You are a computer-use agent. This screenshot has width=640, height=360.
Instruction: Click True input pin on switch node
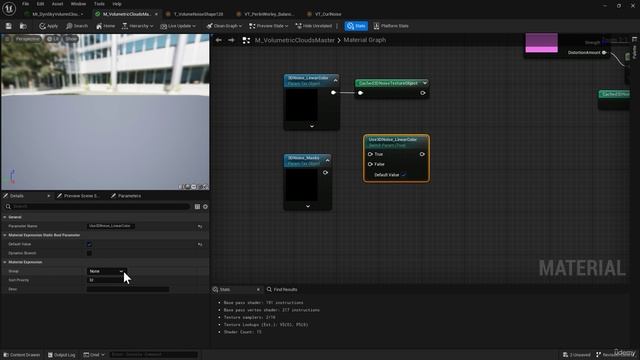tap(370, 154)
